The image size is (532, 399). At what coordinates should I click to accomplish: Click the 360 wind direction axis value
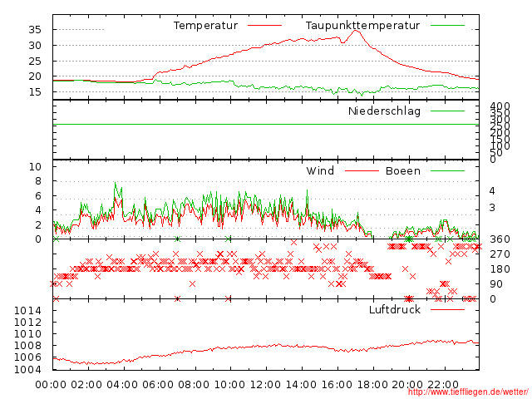click(500, 239)
